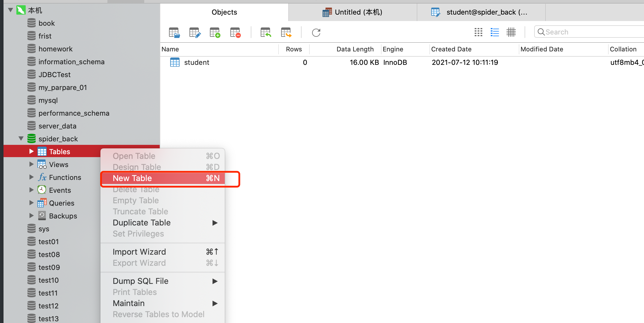This screenshot has height=323, width=644.
Task: Select the student table row
Action: [x=196, y=62]
